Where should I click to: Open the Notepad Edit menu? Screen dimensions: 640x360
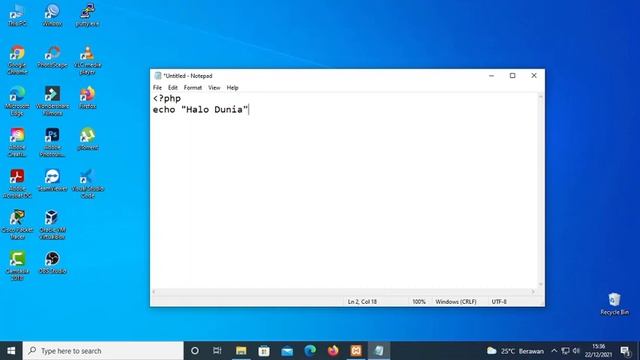pos(173,88)
